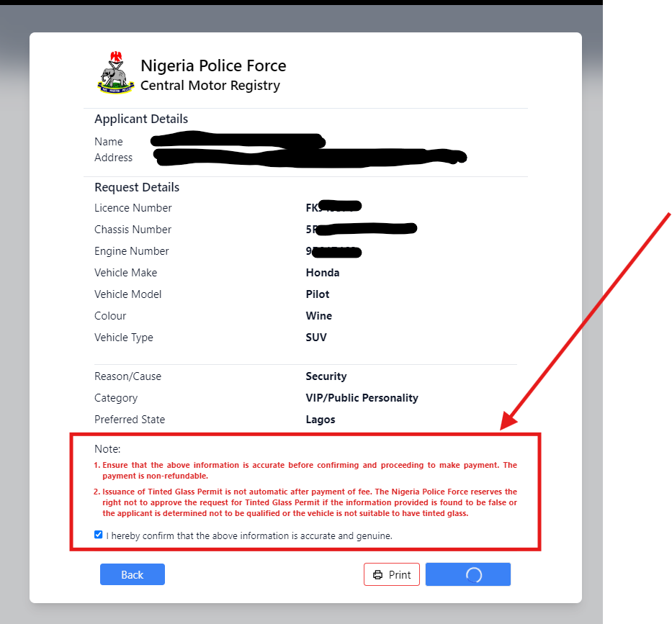Go back using the Back button
Screen dimensions: 672x624
point(133,574)
